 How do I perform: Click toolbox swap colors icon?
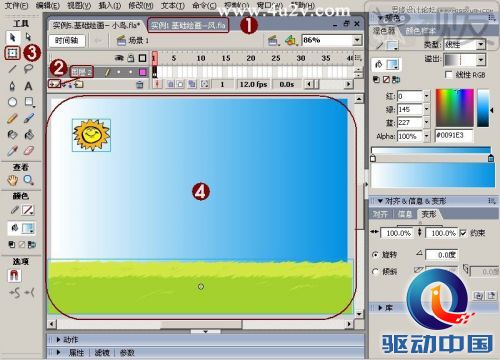tap(32, 244)
